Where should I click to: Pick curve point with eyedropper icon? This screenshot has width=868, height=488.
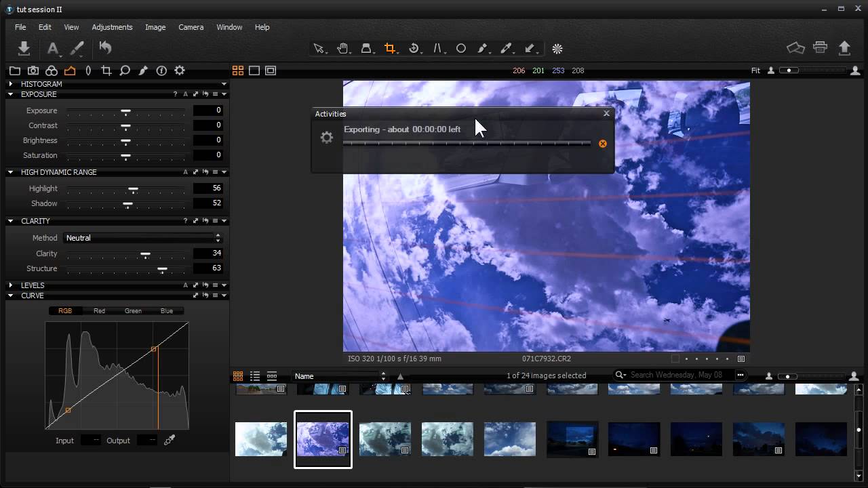(170, 440)
